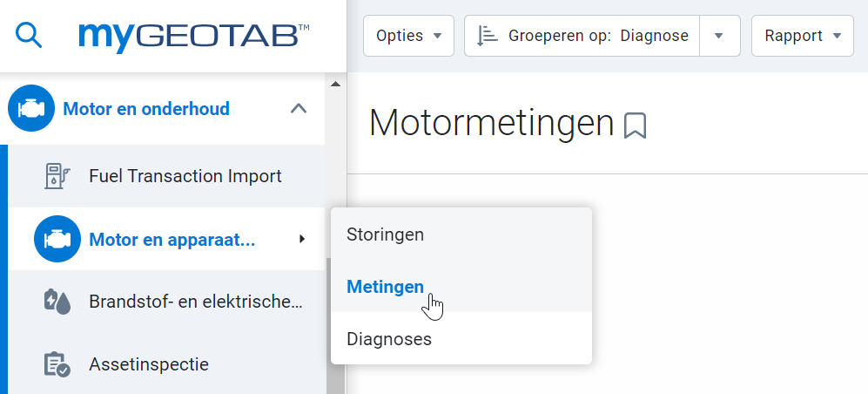Expand the Groeperen op arrow dropdown
The width and height of the screenshot is (868, 394).
tap(719, 36)
